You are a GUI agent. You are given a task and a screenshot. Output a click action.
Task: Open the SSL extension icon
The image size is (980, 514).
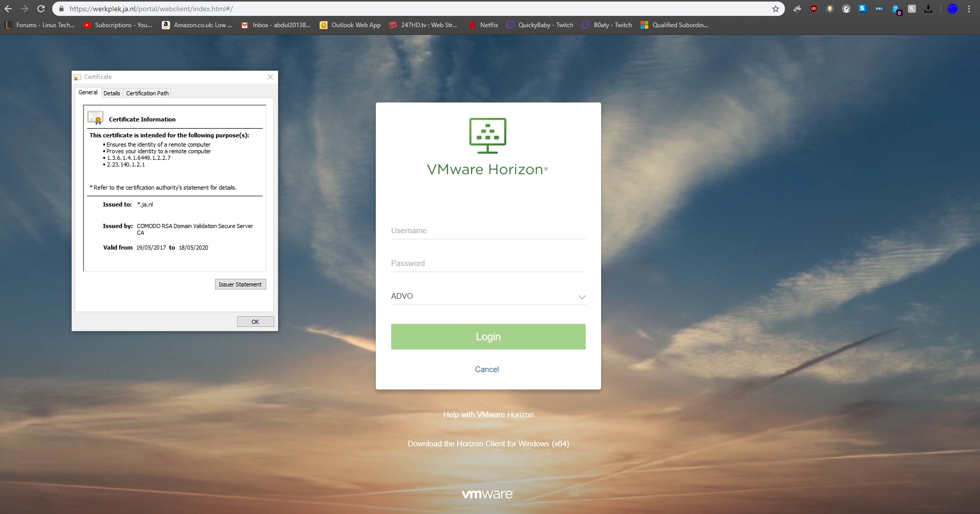pyautogui.click(x=879, y=9)
